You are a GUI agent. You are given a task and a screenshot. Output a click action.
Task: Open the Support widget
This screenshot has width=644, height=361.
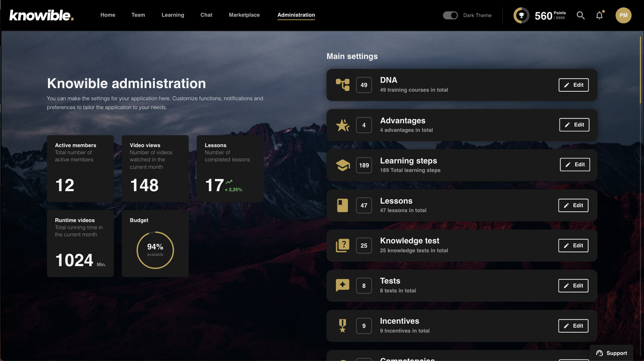point(611,353)
